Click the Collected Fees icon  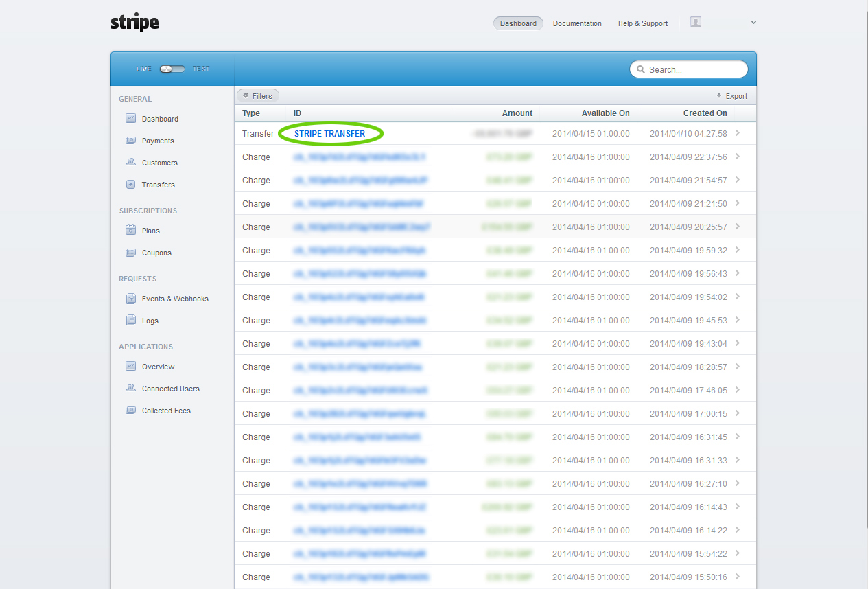130,410
